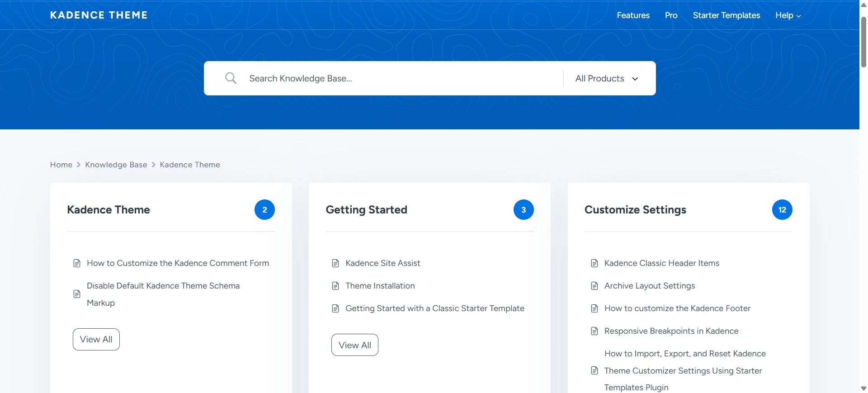Click the page scrollbar down arrow
Screen dimensions: 868x393
(863, 388)
